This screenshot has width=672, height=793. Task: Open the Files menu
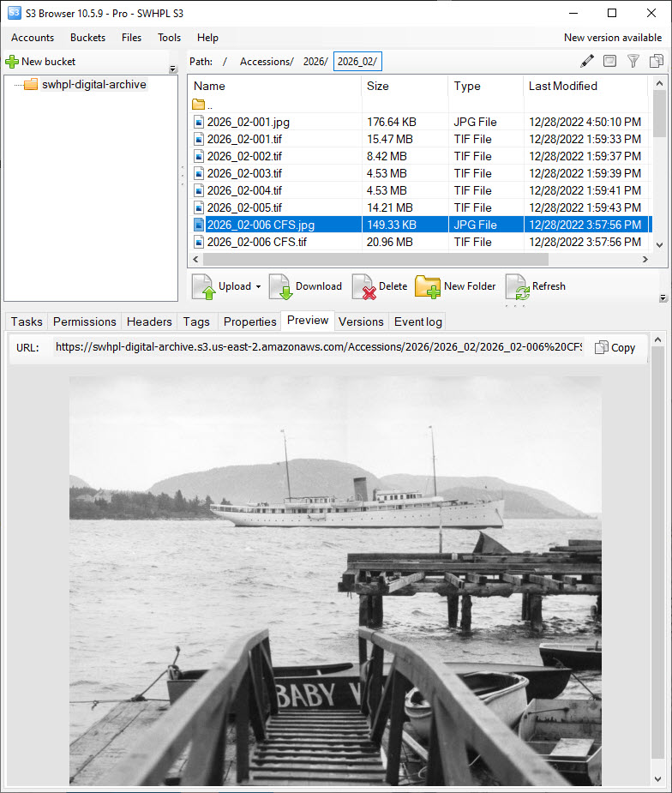tap(131, 38)
